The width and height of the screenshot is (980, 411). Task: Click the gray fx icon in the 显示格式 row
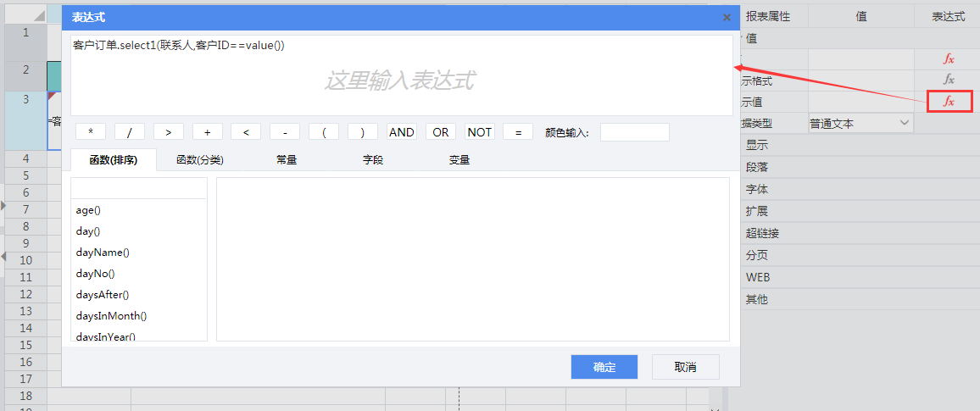pyautogui.click(x=949, y=80)
